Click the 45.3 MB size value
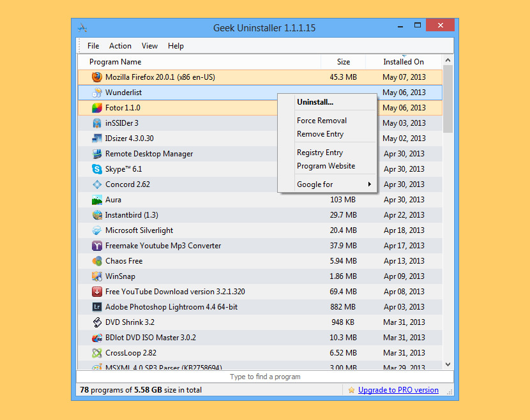This screenshot has height=420, width=530. tap(343, 77)
